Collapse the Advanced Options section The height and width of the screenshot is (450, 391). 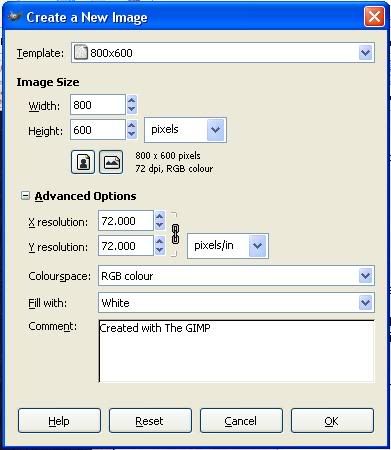coord(25,196)
